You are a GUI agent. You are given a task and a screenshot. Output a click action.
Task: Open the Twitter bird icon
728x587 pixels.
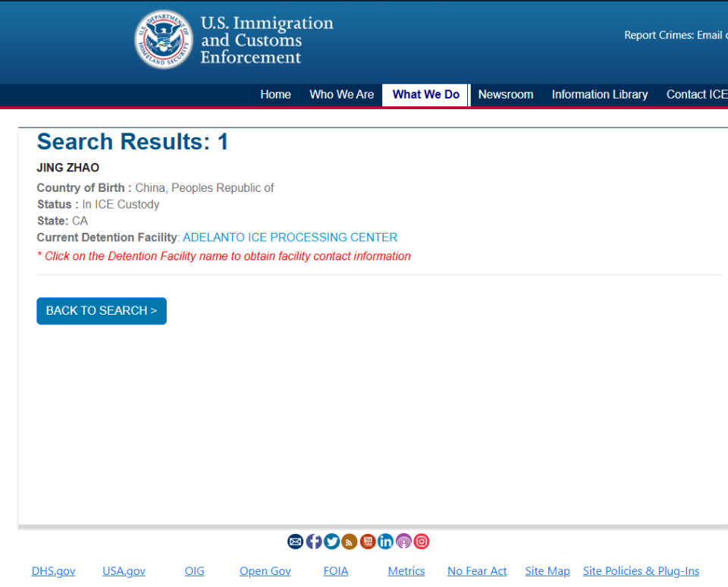coord(331,541)
